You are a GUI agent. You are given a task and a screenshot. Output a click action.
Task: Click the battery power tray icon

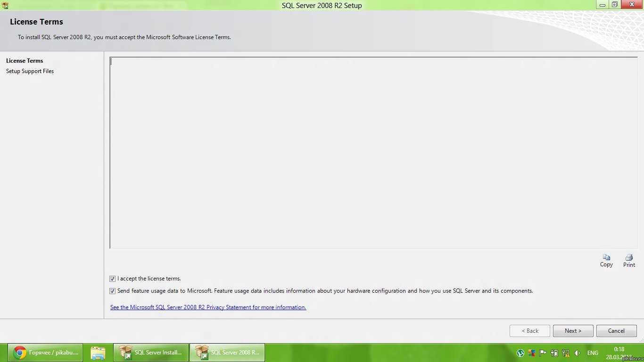pos(554,353)
